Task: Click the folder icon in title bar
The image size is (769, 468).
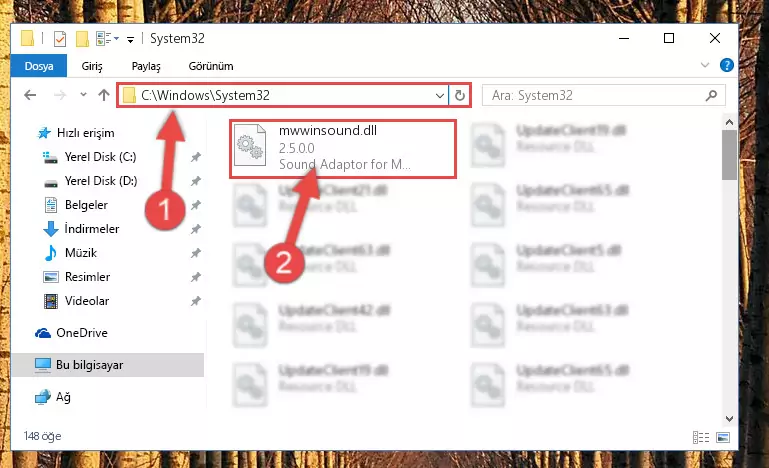Action: [27, 38]
